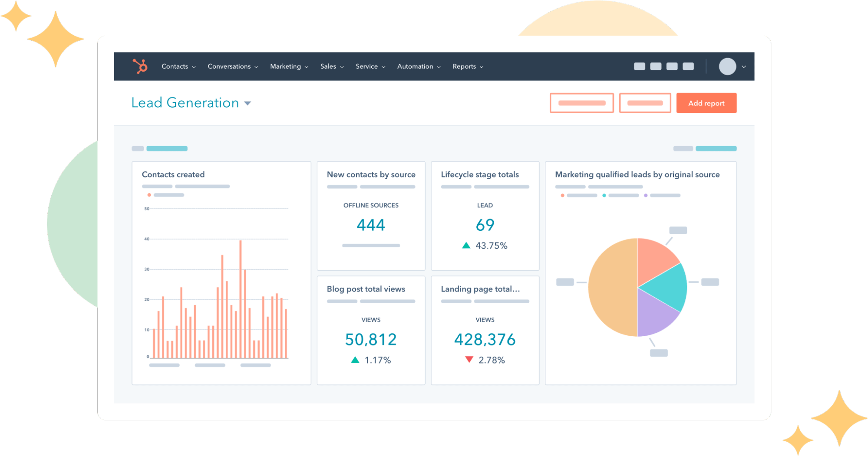Expand the Lead Generation dashboard dropdown

[247, 103]
